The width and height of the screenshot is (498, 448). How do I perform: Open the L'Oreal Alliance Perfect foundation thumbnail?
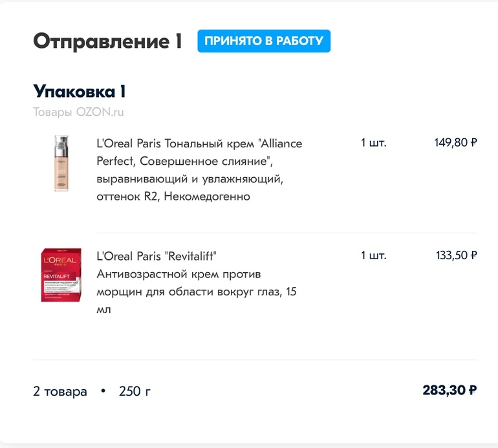61,164
